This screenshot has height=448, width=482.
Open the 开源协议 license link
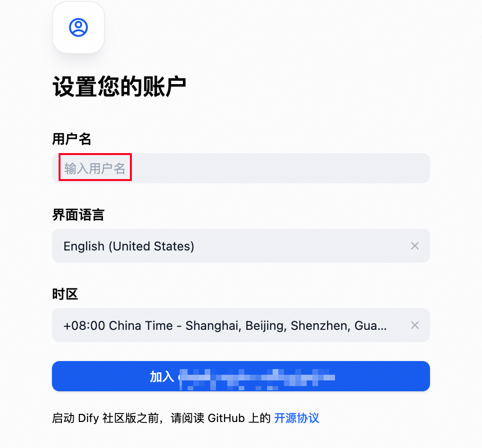pos(297,418)
